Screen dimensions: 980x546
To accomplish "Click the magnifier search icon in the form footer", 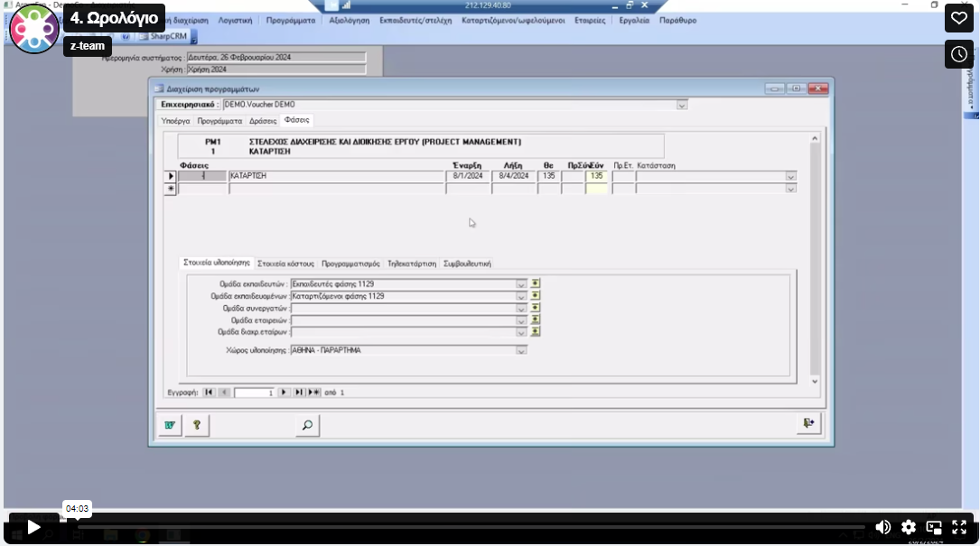I will click(x=307, y=425).
